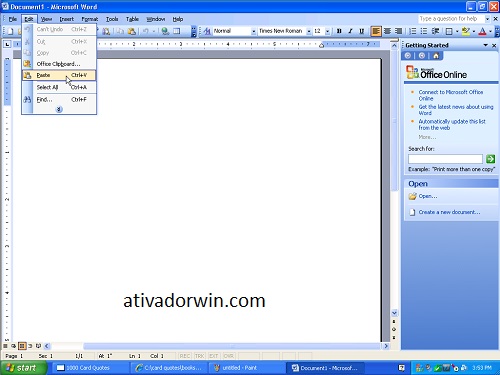Go back in Getting Started pane
This screenshot has width=500, height=375.
coord(408,56)
